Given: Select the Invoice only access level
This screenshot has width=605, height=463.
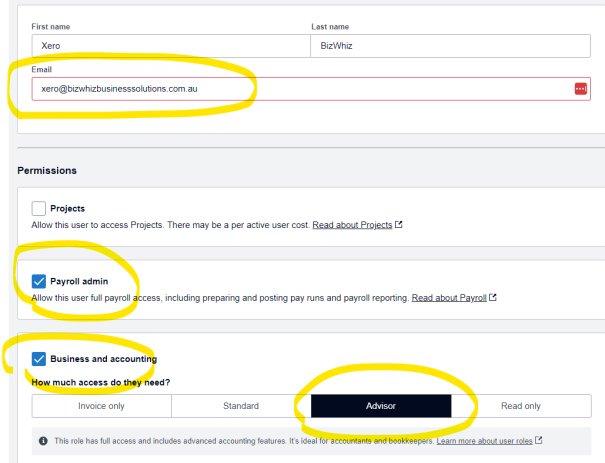Looking at the screenshot, I should pos(101,406).
